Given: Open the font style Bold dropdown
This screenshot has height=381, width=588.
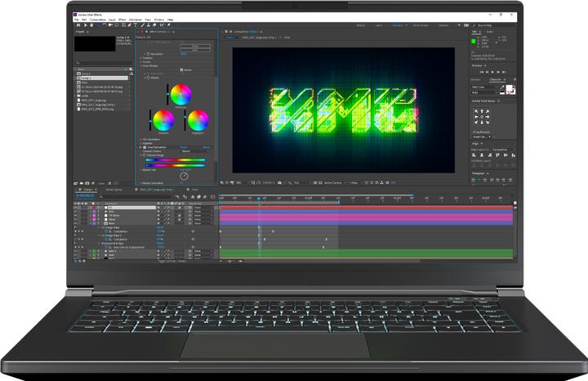Looking at the screenshot, I should tap(483, 92).
